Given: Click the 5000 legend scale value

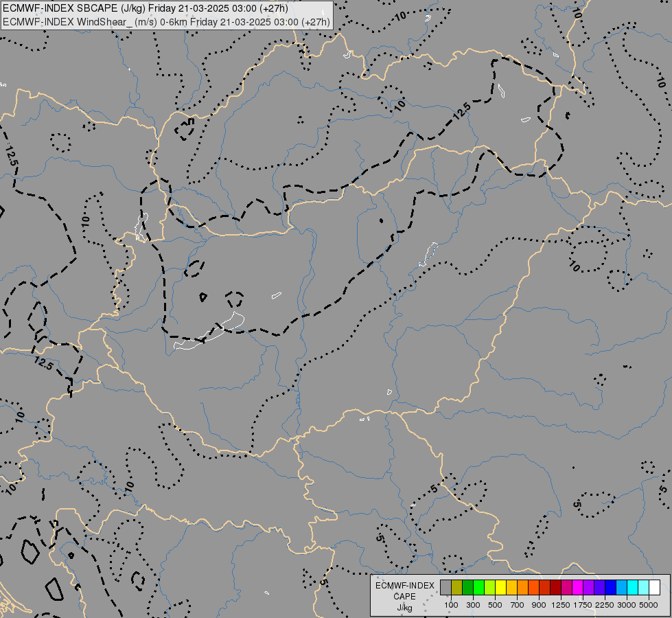Looking at the screenshot, I should pos(649,605).
